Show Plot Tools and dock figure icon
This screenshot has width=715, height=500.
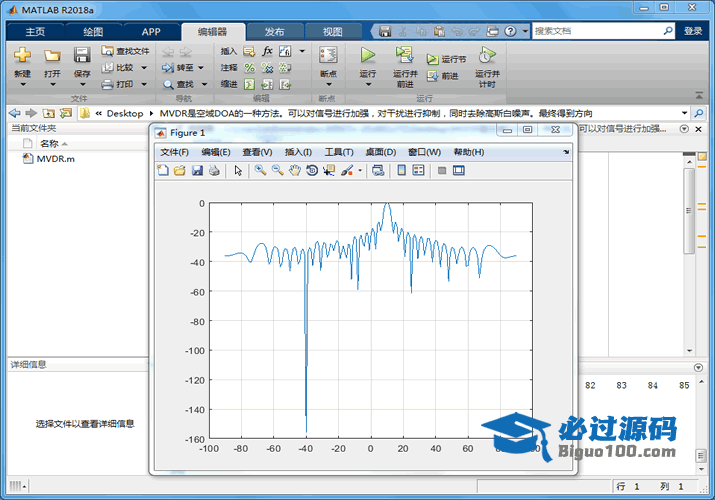tap(459, 170)
